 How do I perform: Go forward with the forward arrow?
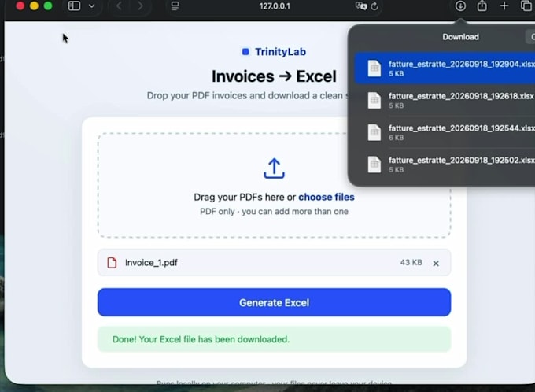point(140,6)
